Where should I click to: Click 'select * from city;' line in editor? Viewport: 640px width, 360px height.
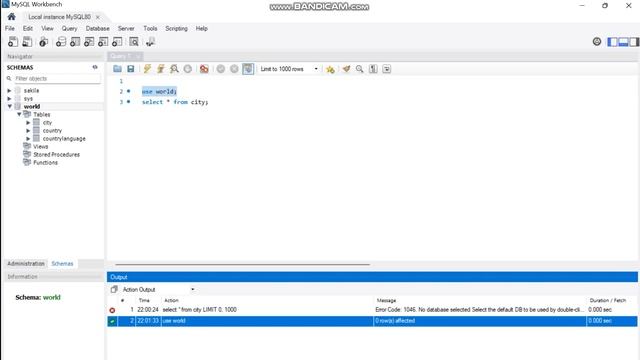(175, 102)
